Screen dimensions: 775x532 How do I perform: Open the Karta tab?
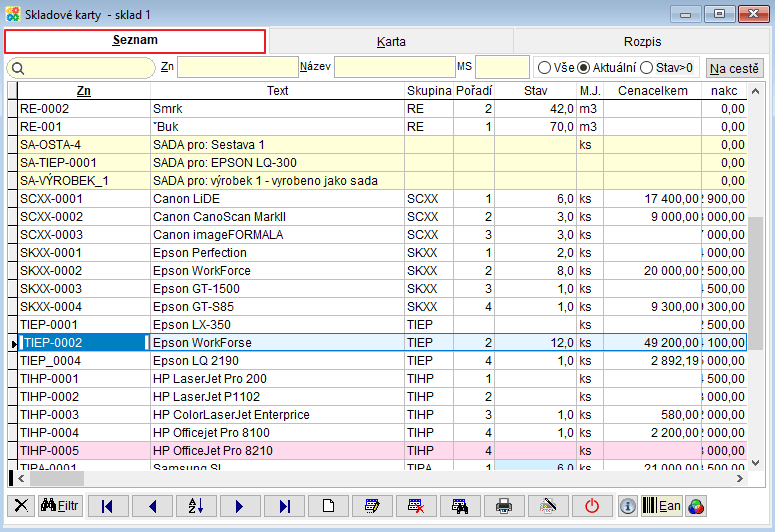coord(391,42)
